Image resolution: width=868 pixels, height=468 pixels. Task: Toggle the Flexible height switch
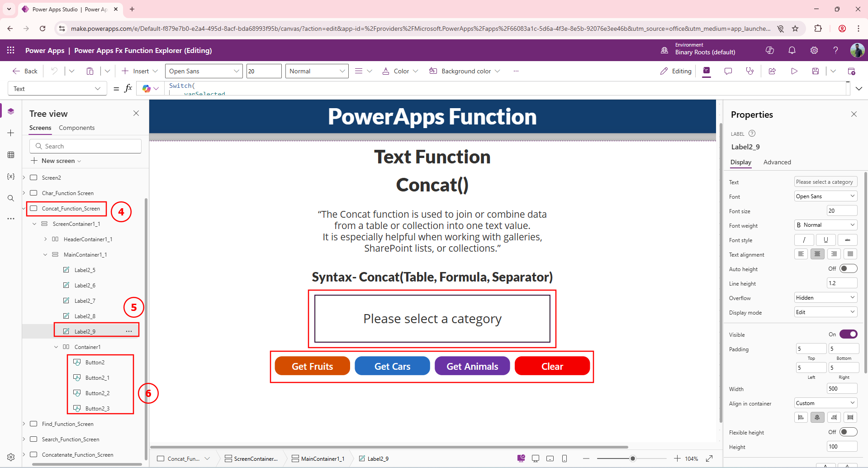848,432
